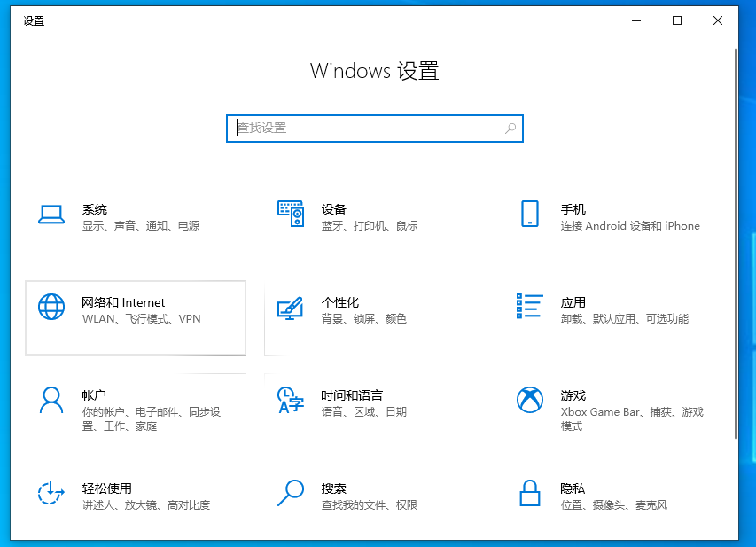Select the 帐户 person icon
The image size is (756, 547).
coord(51,400)
